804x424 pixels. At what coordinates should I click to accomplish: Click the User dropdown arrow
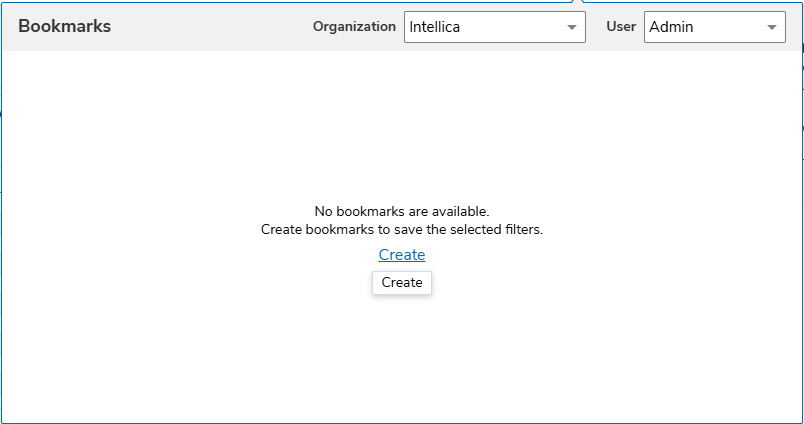click(772, 28)
